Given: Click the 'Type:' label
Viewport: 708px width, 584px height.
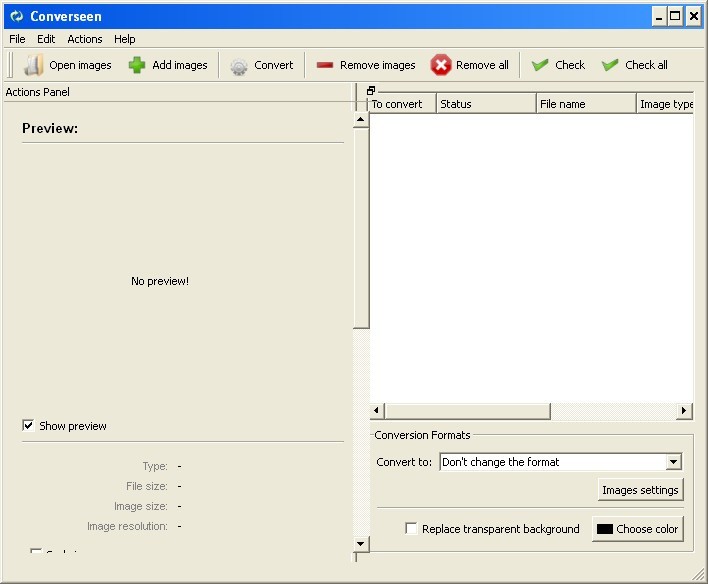Looking at the screenshot, I should pos(155,466).
